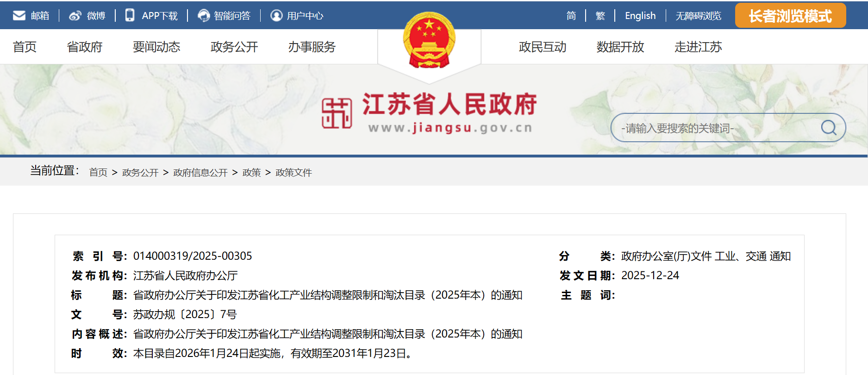The width and height of the screenshot is (868, 375).
Task: Click the 智能问答 headset icon
Action: coord(204,16)
